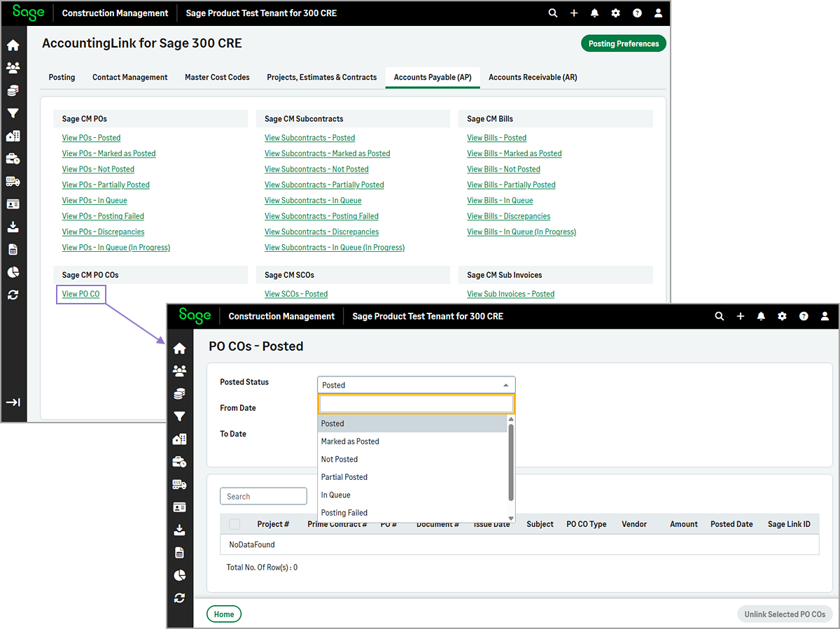This screenshot has width=840, height=629.
Task: Sort by Posted Date column header
Action: (x=731, y=524)
